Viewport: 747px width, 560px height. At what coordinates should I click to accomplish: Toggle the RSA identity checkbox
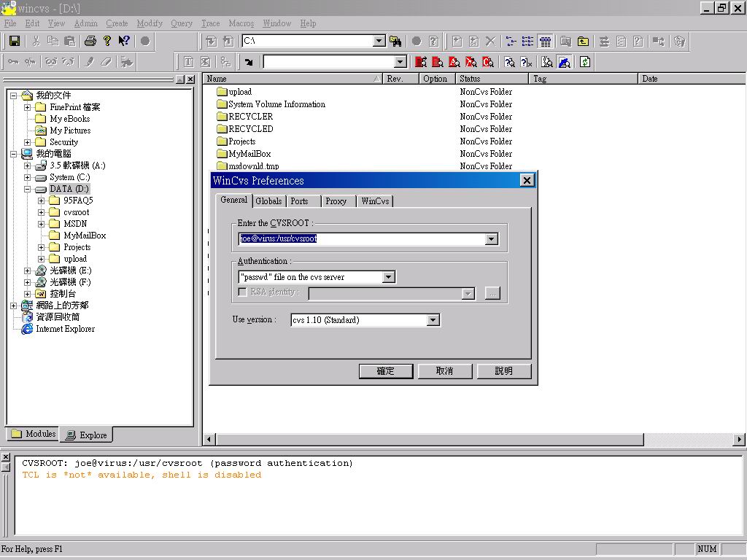(x=242, y=292)
